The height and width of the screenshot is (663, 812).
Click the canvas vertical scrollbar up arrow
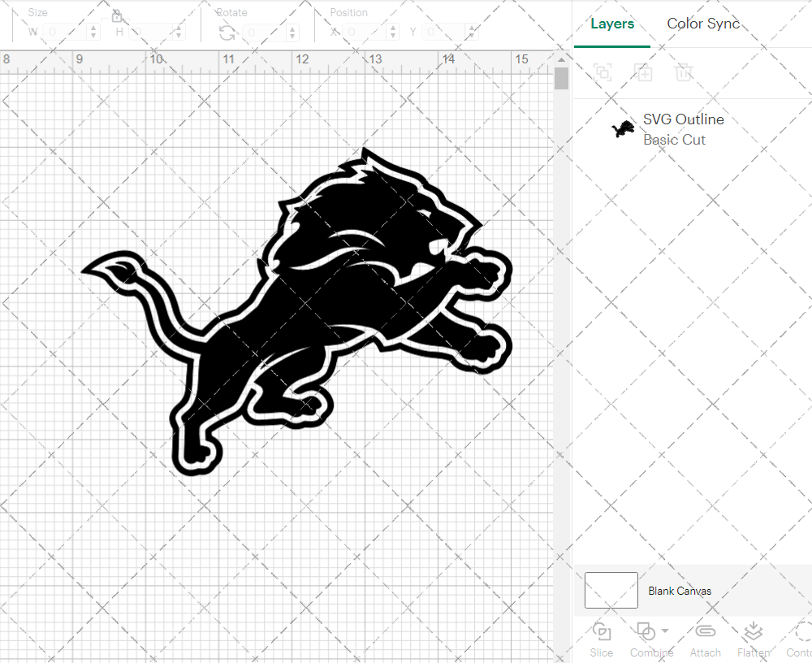point(561,58)
